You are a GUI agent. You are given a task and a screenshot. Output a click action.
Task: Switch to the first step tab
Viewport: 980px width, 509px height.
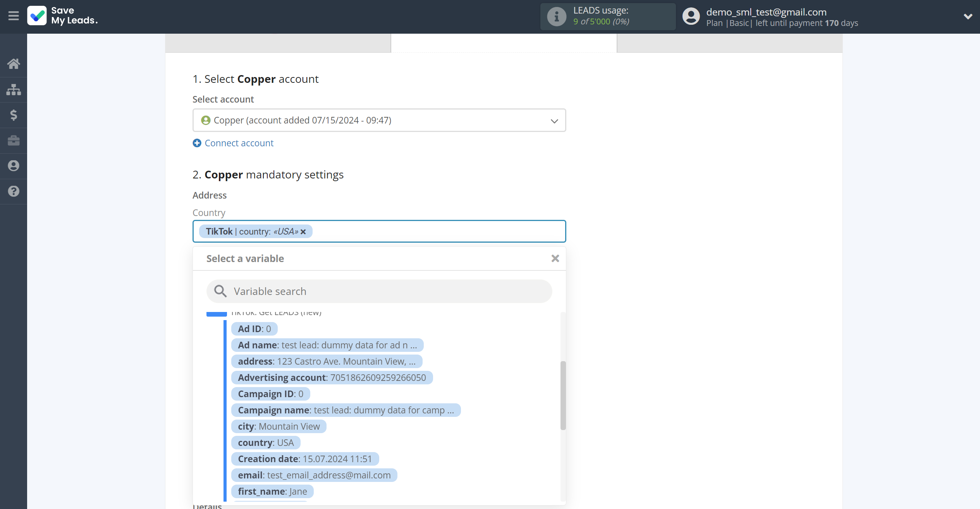click(x=278, y=43)
